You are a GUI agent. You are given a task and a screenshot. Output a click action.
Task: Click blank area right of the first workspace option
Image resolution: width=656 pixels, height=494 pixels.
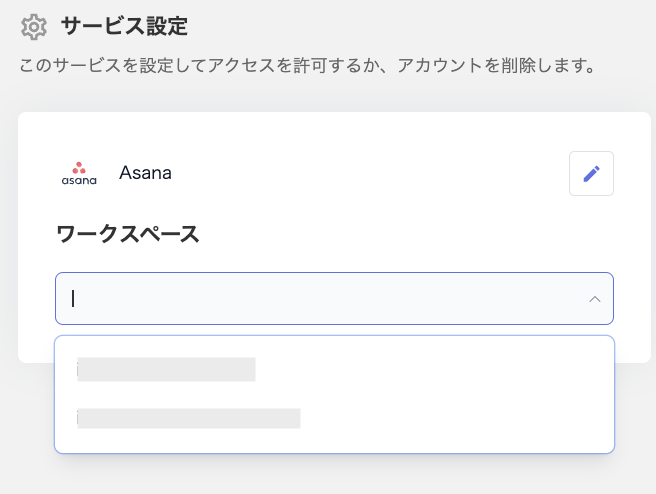430,370
